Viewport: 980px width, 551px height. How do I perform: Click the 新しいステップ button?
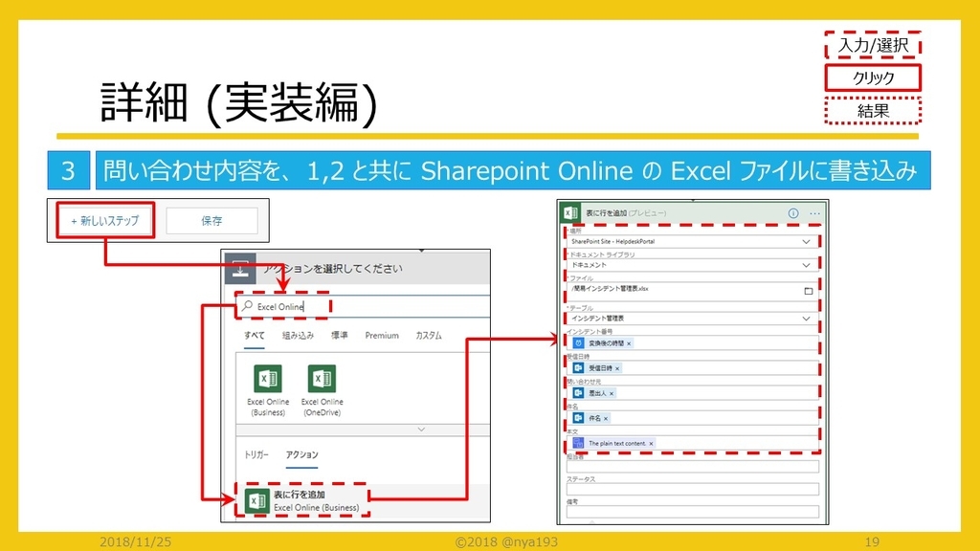tap(105, 221)
